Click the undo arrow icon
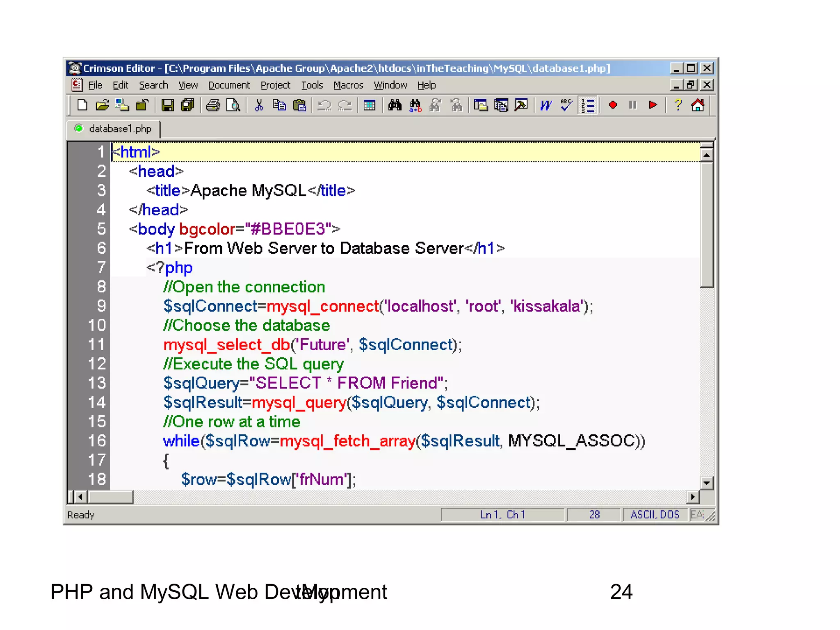Viewport: 840px width, 630px height. 324,105
